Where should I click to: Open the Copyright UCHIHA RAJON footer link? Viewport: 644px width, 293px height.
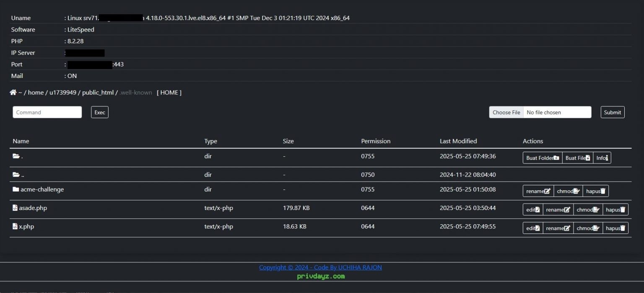tap(320, 267)
